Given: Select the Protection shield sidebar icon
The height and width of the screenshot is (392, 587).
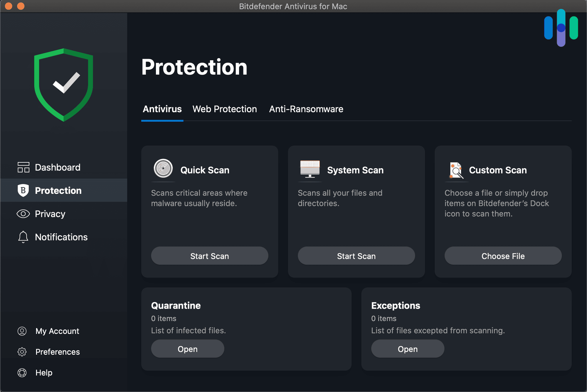Looking at the screenshot, I should [22, 191].
